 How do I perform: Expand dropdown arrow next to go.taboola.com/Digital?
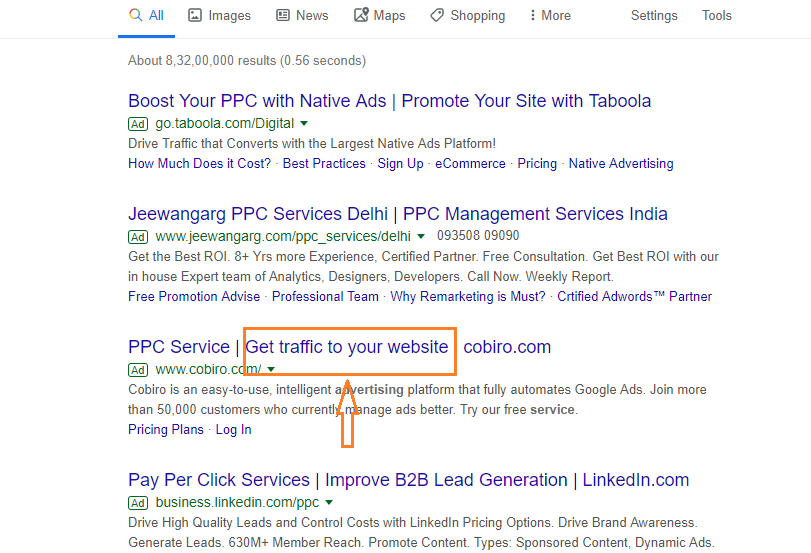[304, 124]
